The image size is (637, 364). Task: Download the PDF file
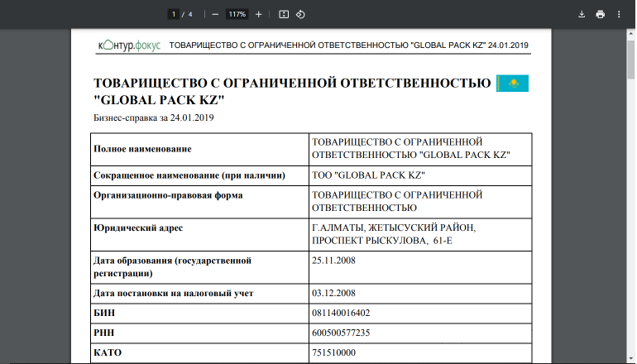click(582, 14)
